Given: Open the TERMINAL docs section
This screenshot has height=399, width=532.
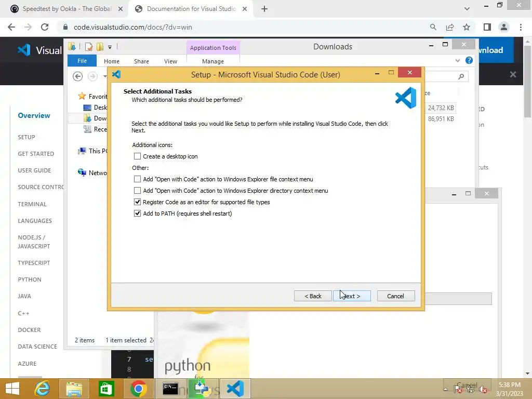Looking at the screenshot, I should [x=32, y=204].
